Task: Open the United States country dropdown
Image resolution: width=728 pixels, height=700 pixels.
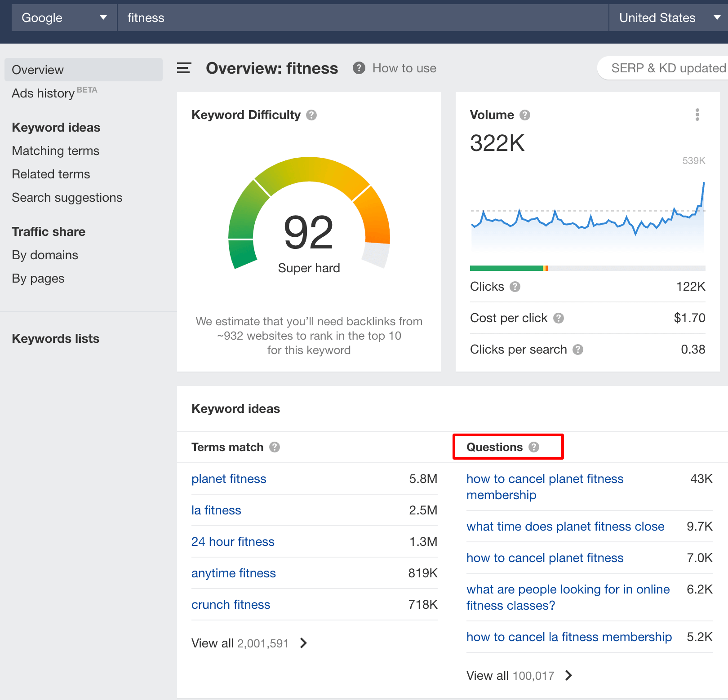Action: click(x=669, y=18)
